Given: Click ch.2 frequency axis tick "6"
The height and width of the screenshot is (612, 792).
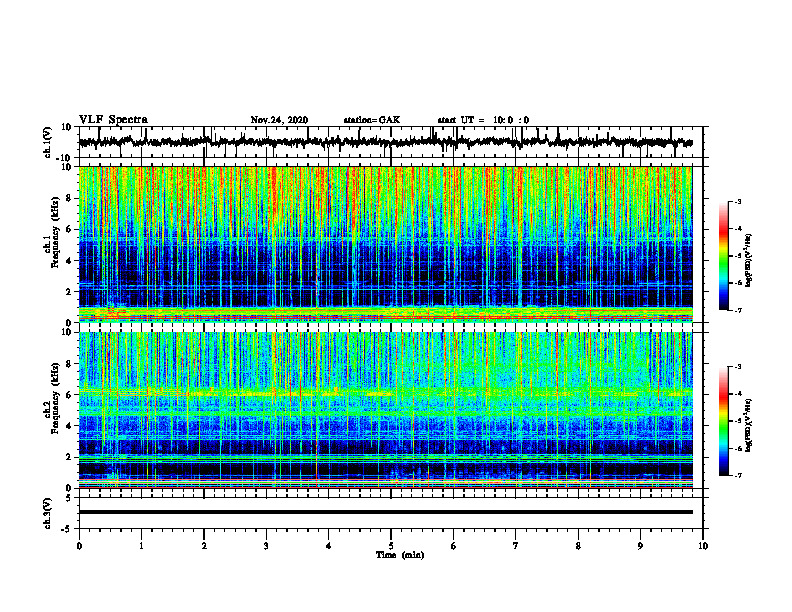Looking at the screenshot, I should coord(69,395).
